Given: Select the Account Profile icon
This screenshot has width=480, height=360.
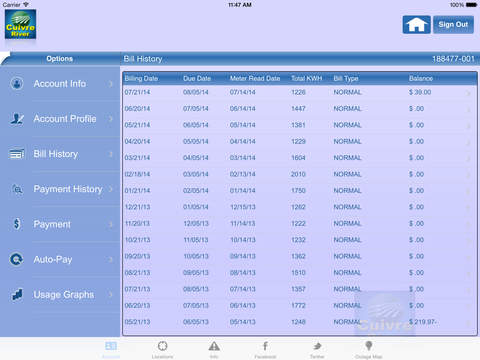Looking at the screenshot, I should pyautogui.click(x=17, y=119).
